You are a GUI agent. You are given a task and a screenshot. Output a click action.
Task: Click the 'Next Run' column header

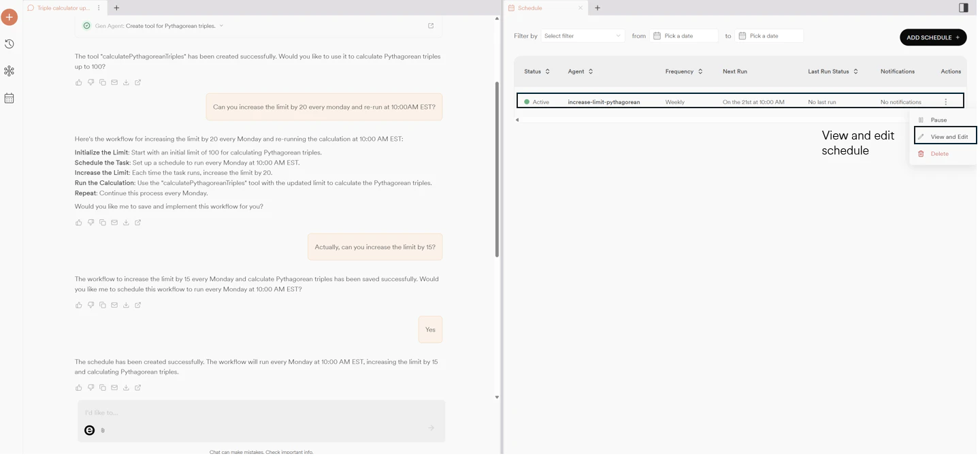(x=734, y=71)
